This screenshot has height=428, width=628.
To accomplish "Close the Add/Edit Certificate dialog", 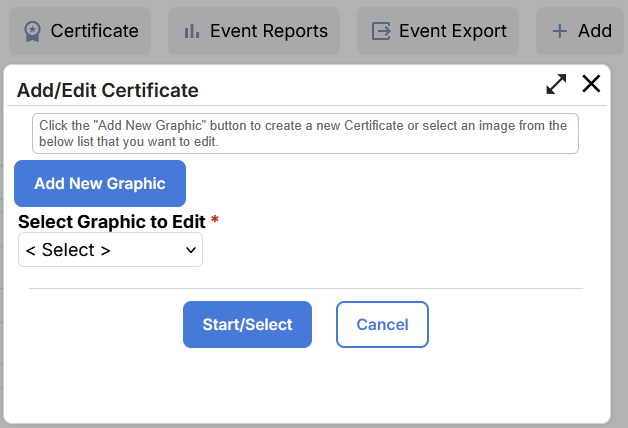I will click(x=591, y=84).
